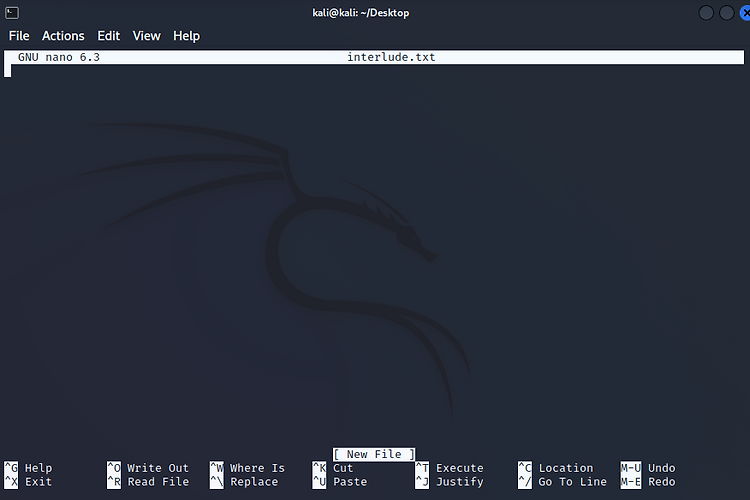The height and width of the screenshot is (500, 750).
Task: Click the ^W Where Is shortcut key
Action: 217,468
